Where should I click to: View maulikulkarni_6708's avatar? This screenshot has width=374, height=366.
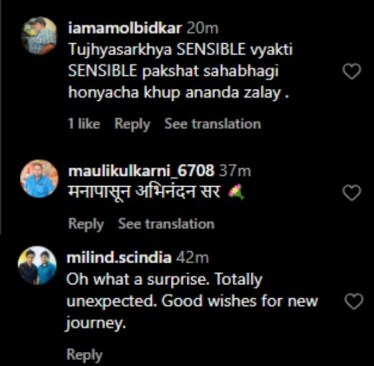click(x=39, y=179)
